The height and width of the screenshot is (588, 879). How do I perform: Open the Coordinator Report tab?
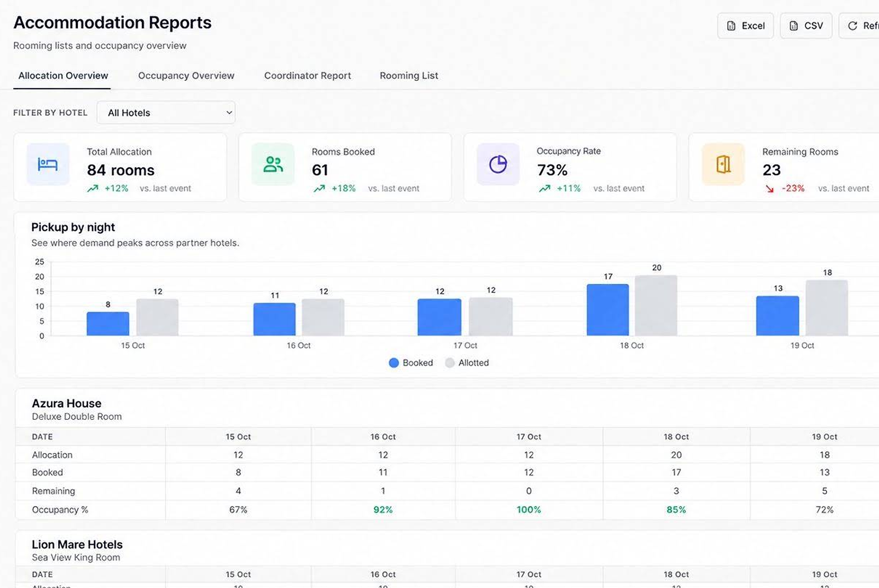pos(308,76)
